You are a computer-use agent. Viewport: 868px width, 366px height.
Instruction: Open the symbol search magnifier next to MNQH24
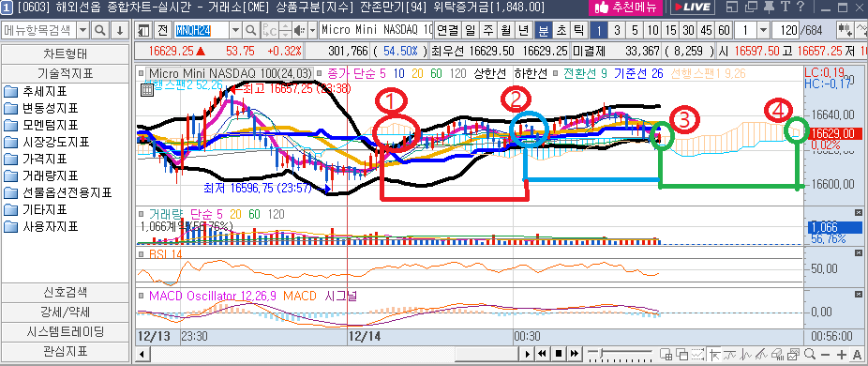click(x=251, y=30)
